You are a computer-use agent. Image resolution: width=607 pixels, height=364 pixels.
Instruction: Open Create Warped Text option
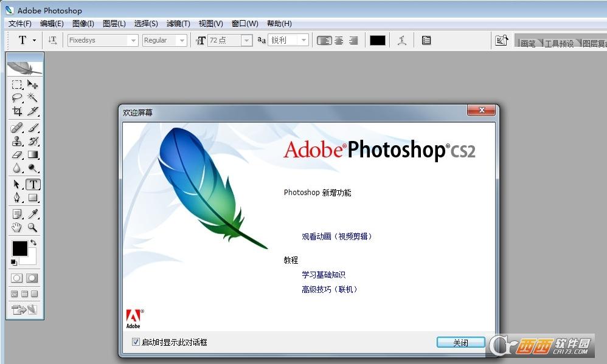point(402,40)
